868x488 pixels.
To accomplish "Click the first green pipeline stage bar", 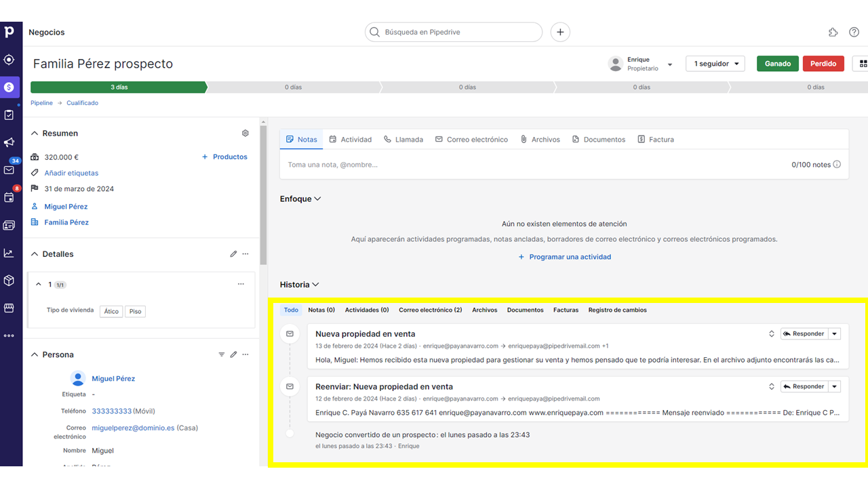I will pos(119,87).
